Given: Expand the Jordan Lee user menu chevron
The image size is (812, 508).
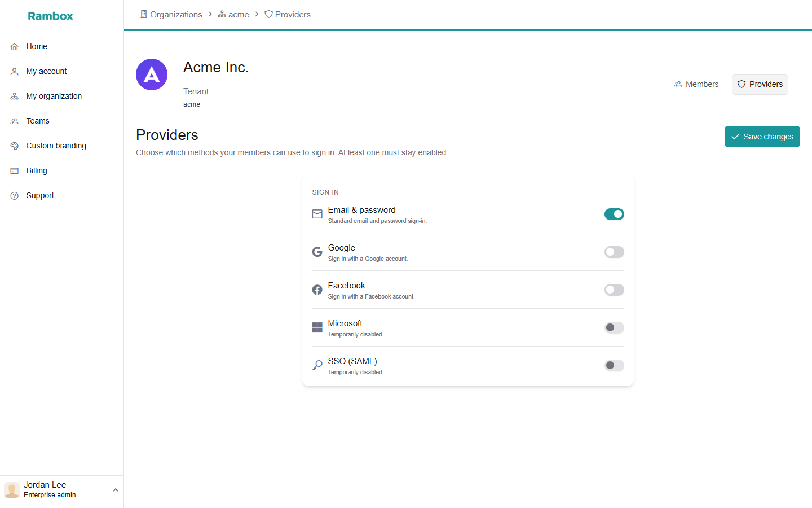Looking at the screenshot, I should [x=116, y=490].
